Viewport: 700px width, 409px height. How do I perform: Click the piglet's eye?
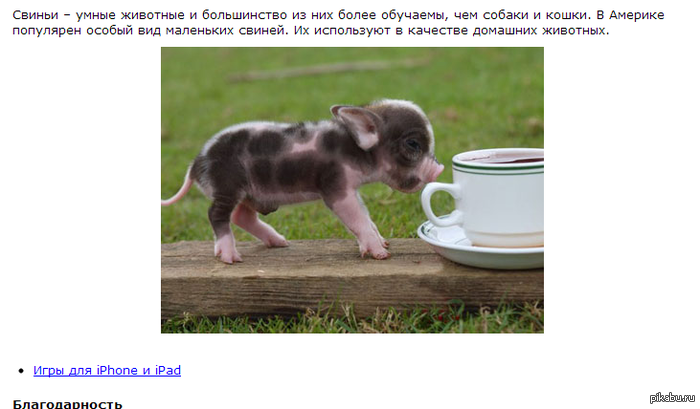(x=413, y=144)
